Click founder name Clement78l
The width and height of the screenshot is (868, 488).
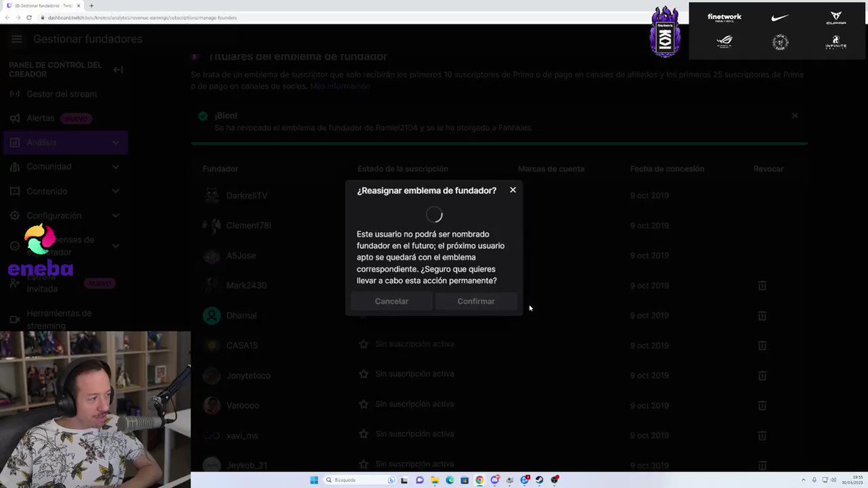click(x=248, y=226)
